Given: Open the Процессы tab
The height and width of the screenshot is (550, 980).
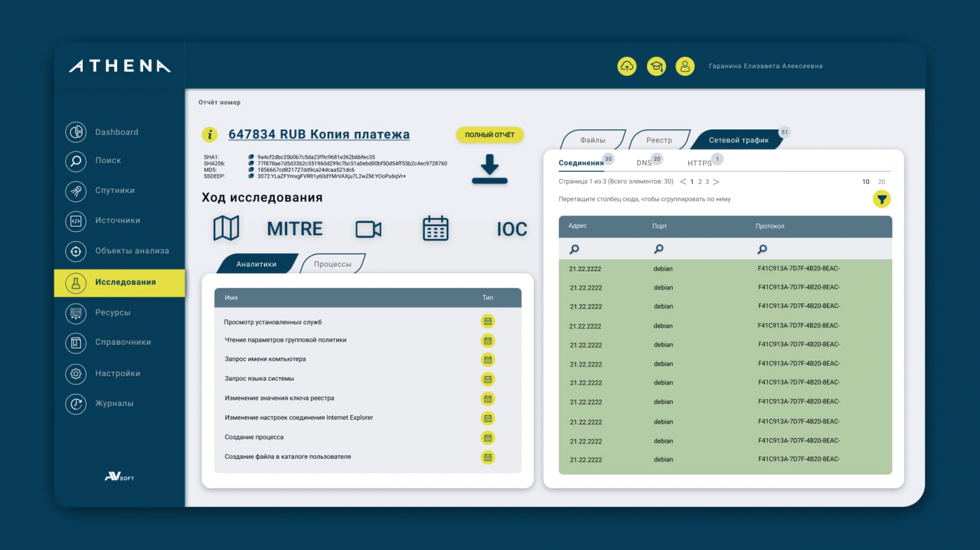Looking at the screenshot, I should [x=332, y=264].
